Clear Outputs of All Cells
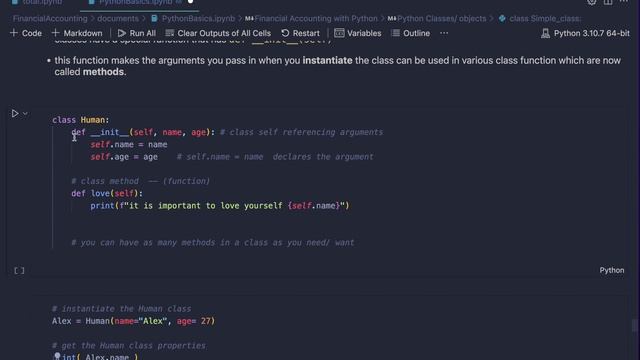This screenshot has height=360, width=640. click(218, 33)
